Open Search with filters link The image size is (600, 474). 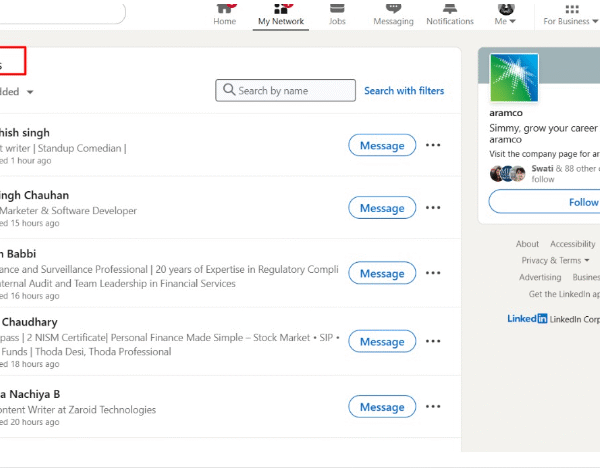point(404,91)
